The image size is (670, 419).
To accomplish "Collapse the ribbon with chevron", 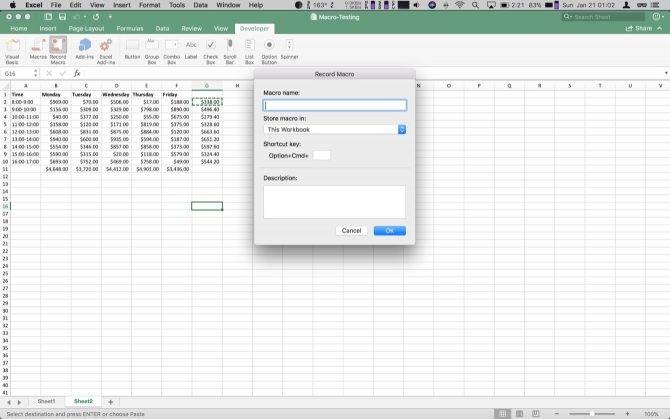I will [x=660, y=28].
